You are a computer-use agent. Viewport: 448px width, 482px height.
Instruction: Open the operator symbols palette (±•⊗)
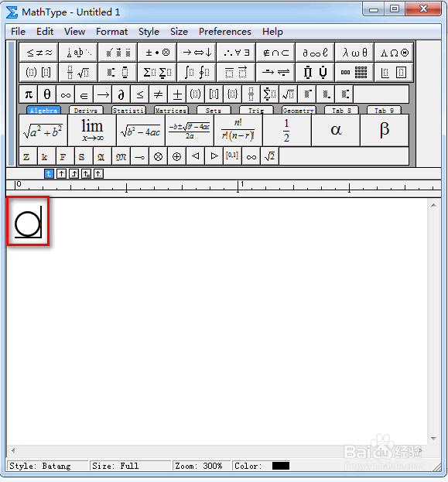point(157,53)
